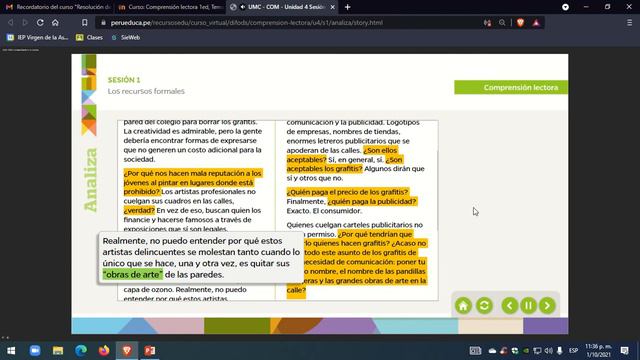Click the microphone icon in system tray
Screen dimensions: 640x360
pos(560,351)
